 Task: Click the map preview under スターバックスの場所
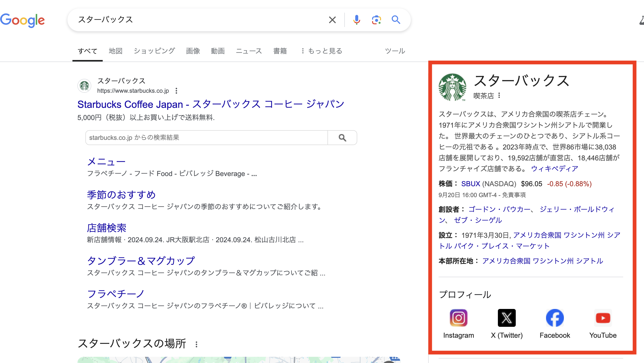239,360
